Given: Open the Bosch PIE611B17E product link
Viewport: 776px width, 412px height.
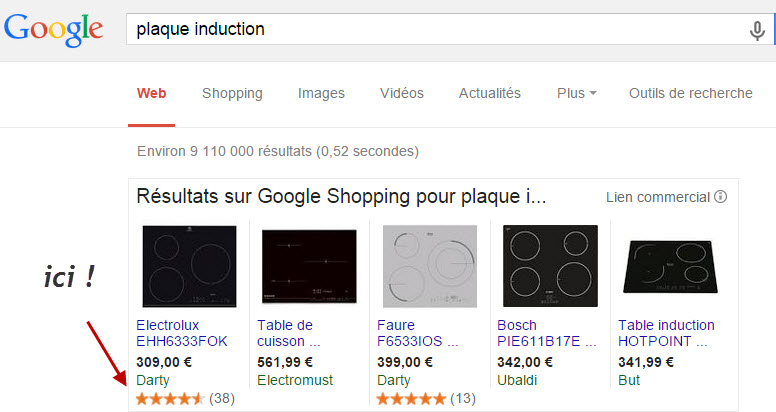Looking at the screenshot, I should coord(546,333).
